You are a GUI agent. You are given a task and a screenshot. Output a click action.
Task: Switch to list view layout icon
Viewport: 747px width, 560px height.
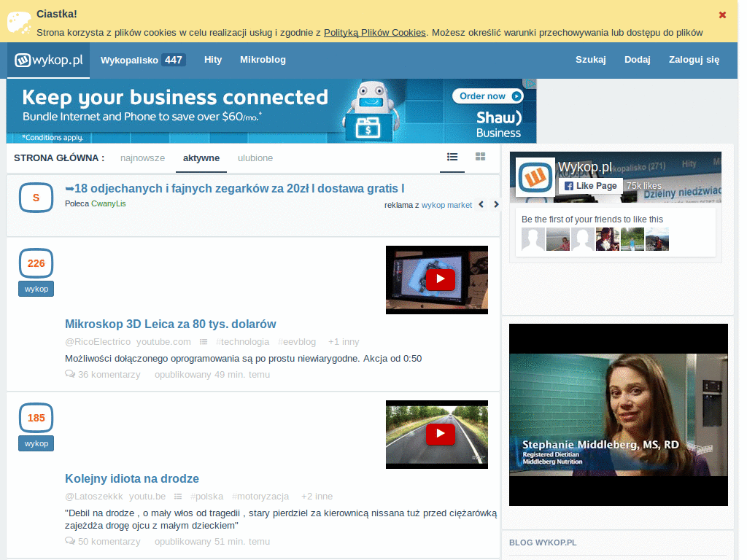[x=452, y=157]
